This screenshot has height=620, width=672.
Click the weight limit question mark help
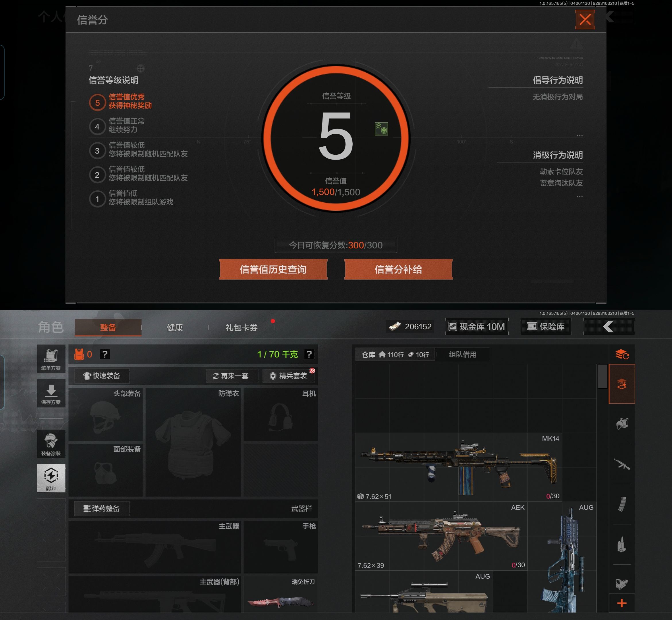pos(309,354)
